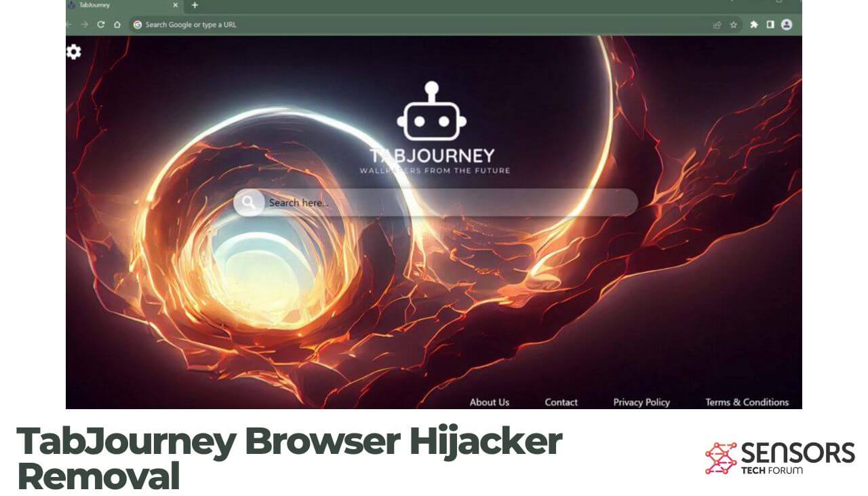This screenshot has height=496, width=868.
Task: Open the Privacy Policy link
Action: click(x=641, y=402)
